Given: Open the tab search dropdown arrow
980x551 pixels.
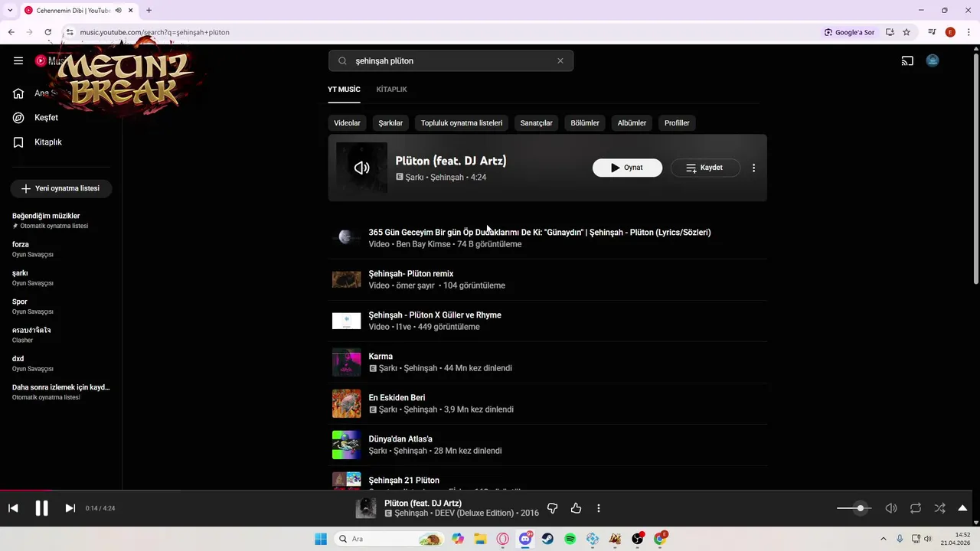Looking at the screenshot, I should coord(11,10).
